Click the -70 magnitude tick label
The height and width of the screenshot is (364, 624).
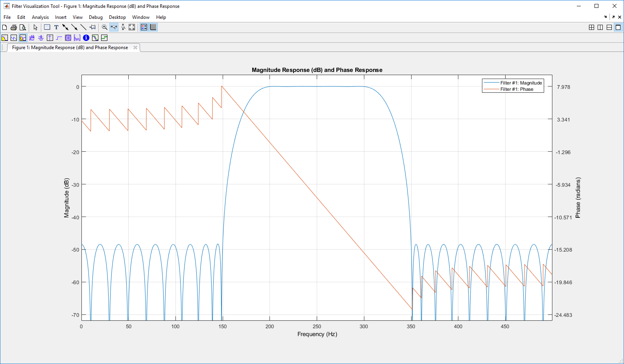tap(76, 315)
